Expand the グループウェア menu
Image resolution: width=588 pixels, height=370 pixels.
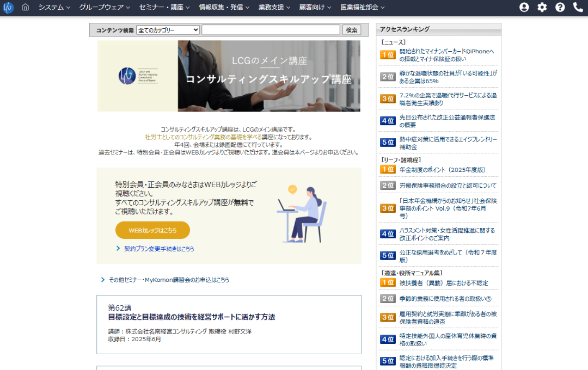point(105,7)
